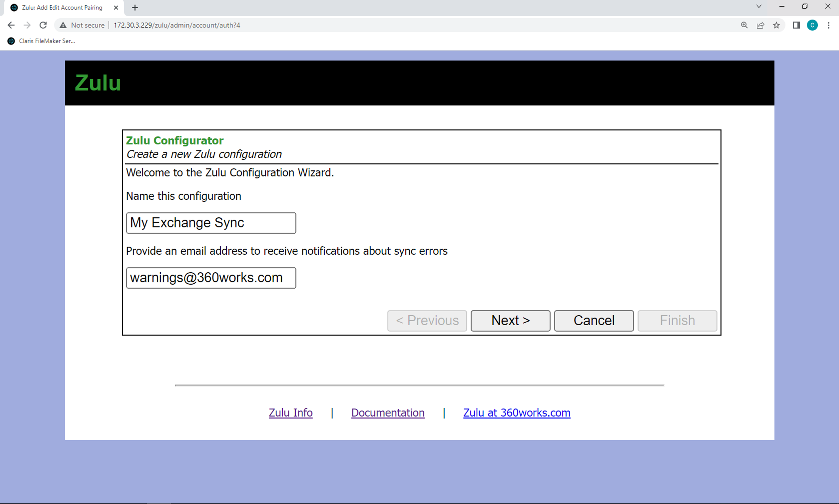
Task: Open the Chrome three-dot menu
Action: point(829,25)
